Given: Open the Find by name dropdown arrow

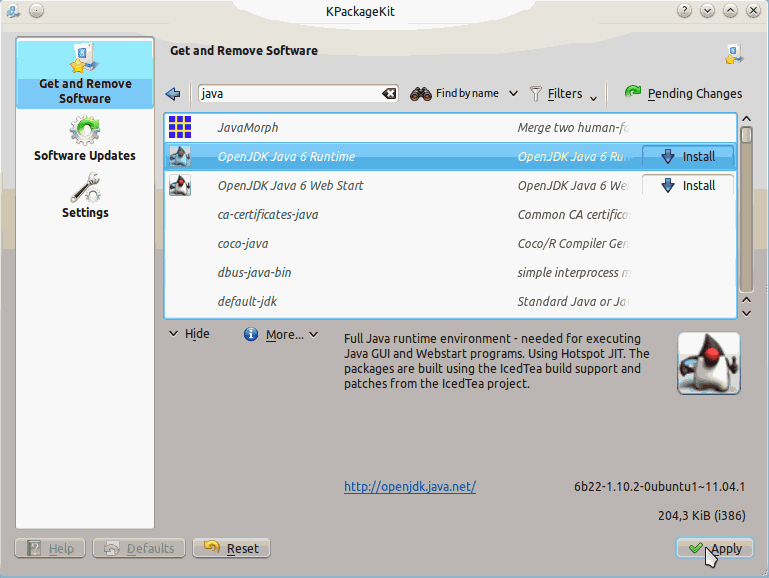Looking at the screenshot, I should (x=513, y=93).
